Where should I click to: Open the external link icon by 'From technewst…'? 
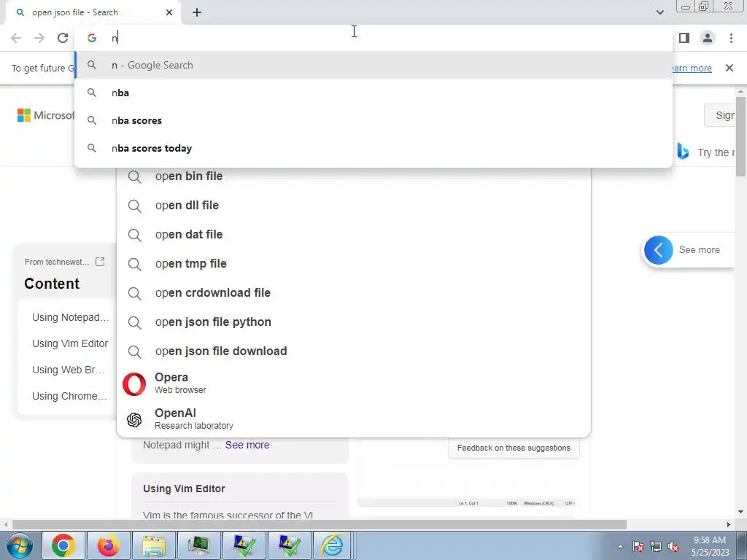100,262
